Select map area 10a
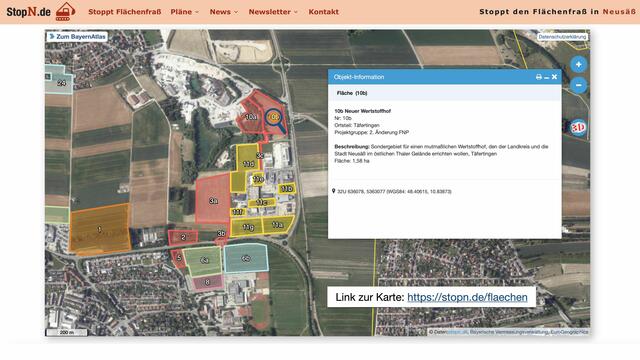 tap(250, 117)
